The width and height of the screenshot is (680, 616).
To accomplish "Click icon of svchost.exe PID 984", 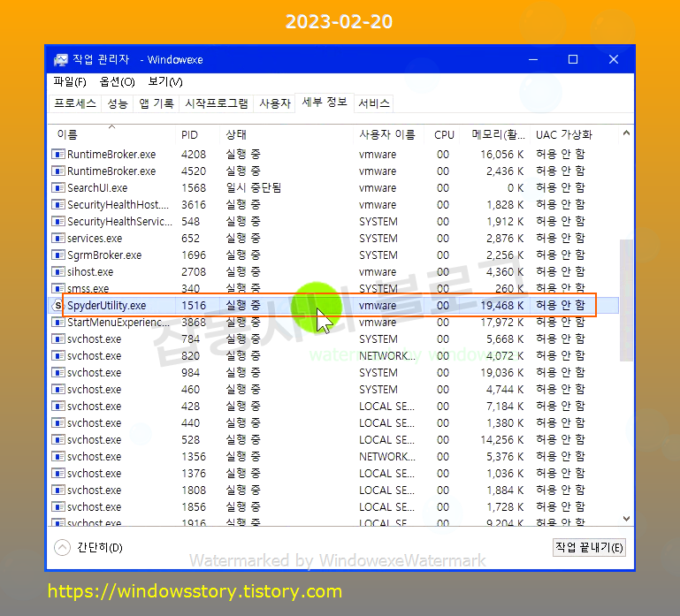I will click(x=58, y=373).
